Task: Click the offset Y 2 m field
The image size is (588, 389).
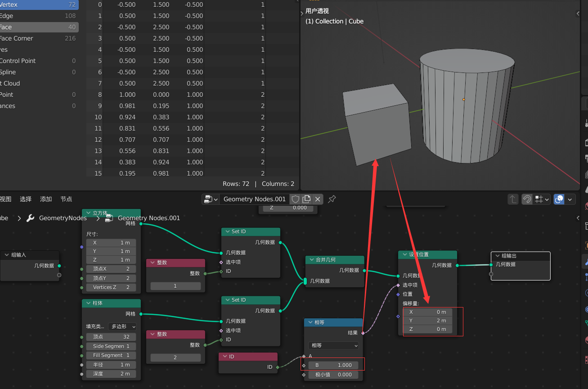Action: [x=427, y=321]
